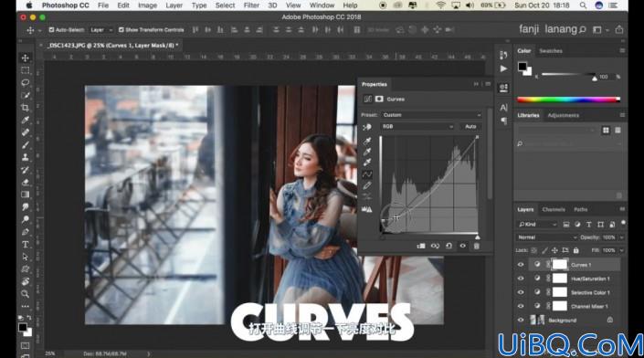
Task: Open the layer Kind filter dropdown
Action: pyautogui.click(x=537, y=225)
